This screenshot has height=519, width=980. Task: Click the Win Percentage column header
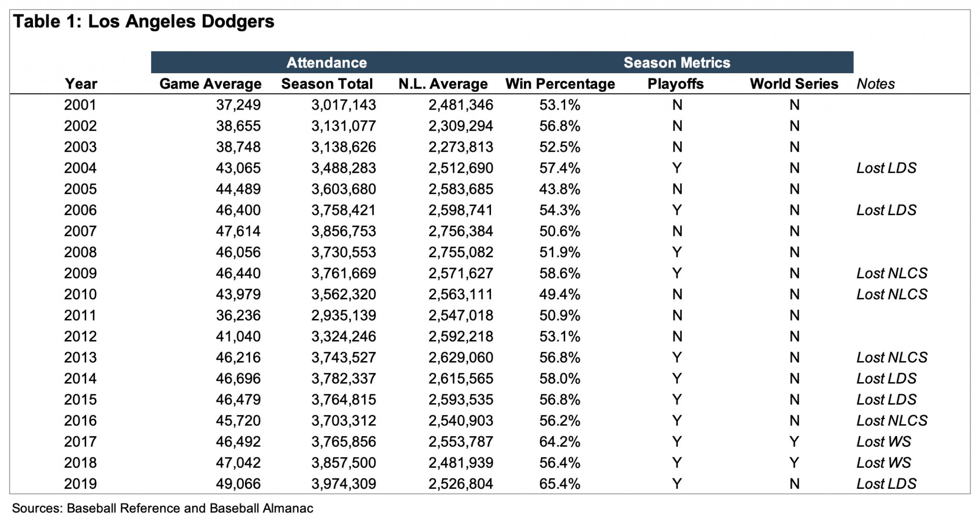tap(560, 84)
